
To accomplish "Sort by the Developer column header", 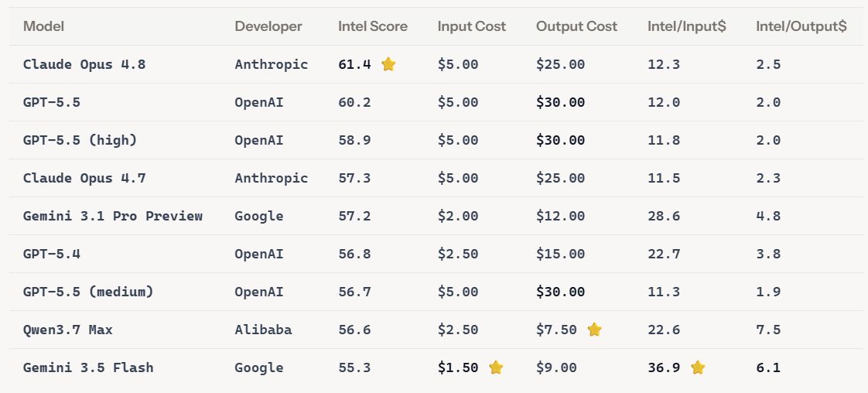I will [268, 26].
